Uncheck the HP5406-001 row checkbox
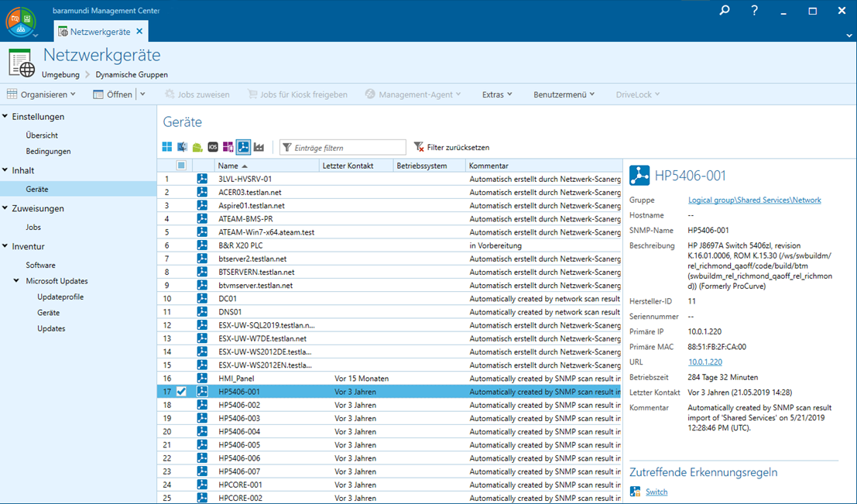857x504 pixels. coord(181,392)
